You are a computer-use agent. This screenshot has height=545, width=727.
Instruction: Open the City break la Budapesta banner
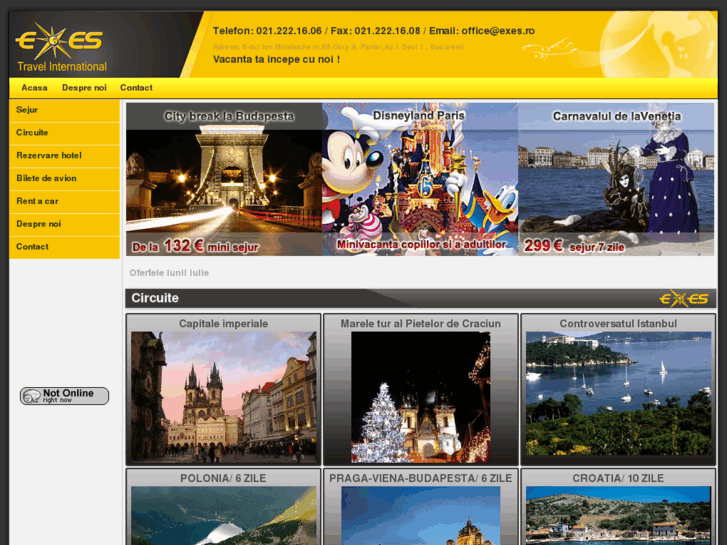coord(224,179)
